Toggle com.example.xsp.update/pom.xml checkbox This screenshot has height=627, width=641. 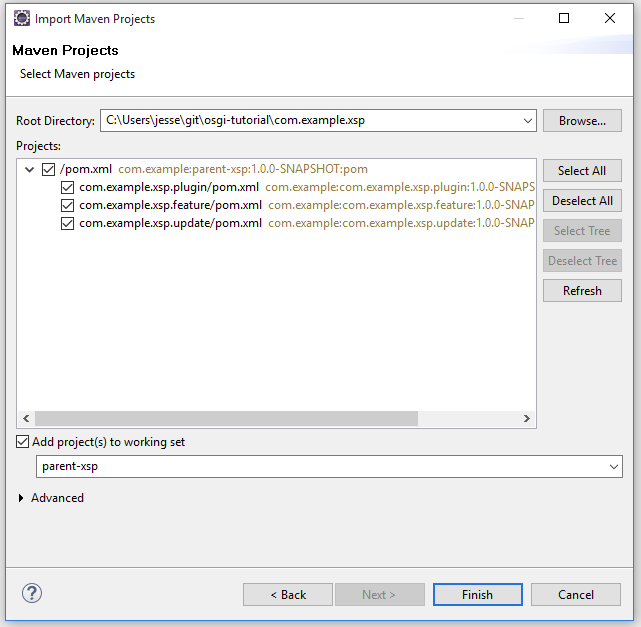(x=68, y=223)
